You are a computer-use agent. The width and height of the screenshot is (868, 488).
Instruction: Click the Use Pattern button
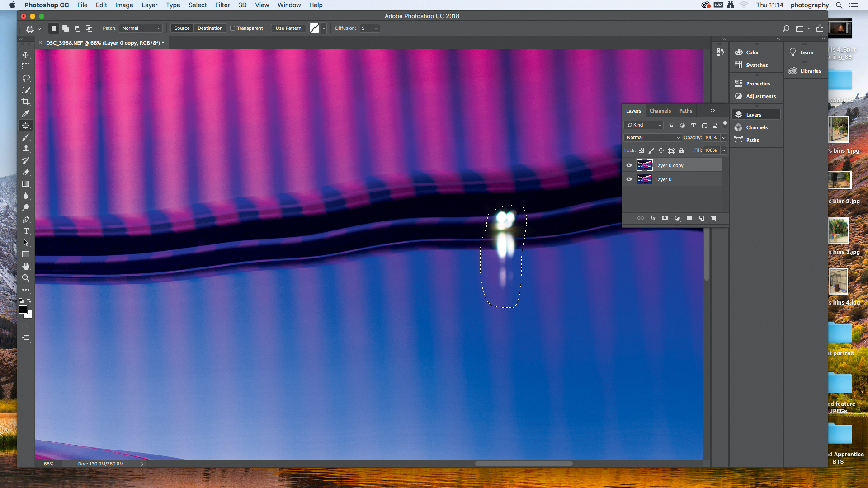[288, 28]
